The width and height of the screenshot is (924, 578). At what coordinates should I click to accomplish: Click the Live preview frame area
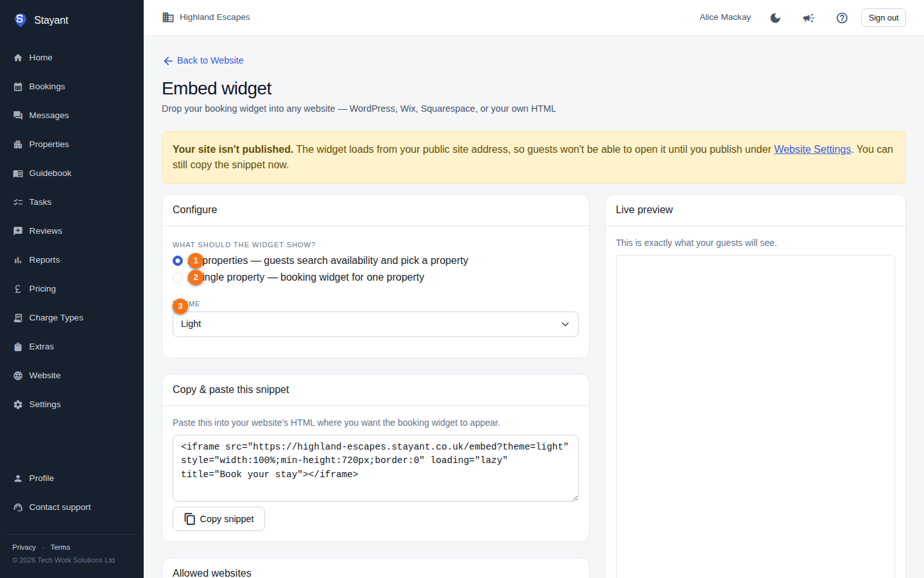pyautogui.click(x=755, y=416)
